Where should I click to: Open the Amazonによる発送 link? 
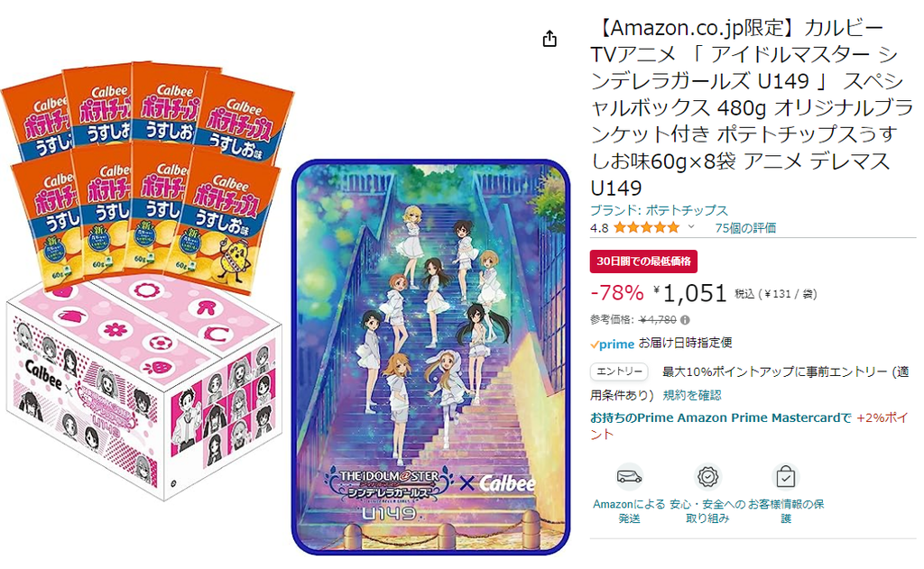(629, 511)
